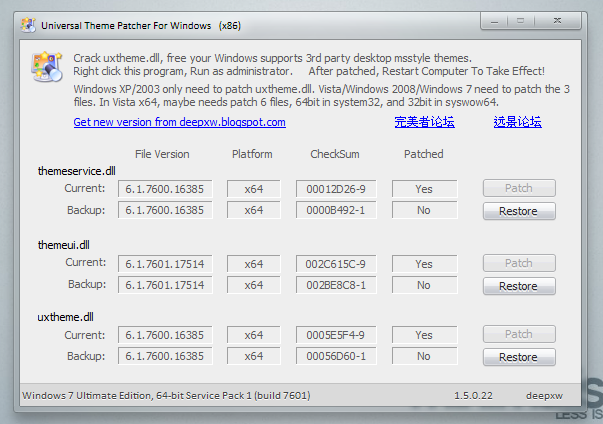The width and height of the screenshot is (603, 424).
Task: Click the disabled Patch button for themeservice.dll
Action: (x=519, y=188)
